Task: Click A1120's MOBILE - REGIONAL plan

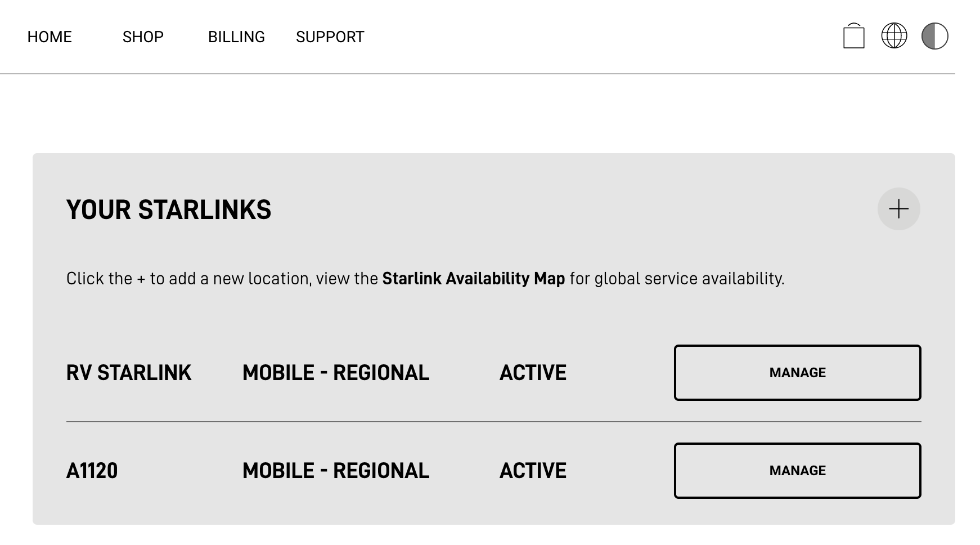Action: (x=336, y=471)
